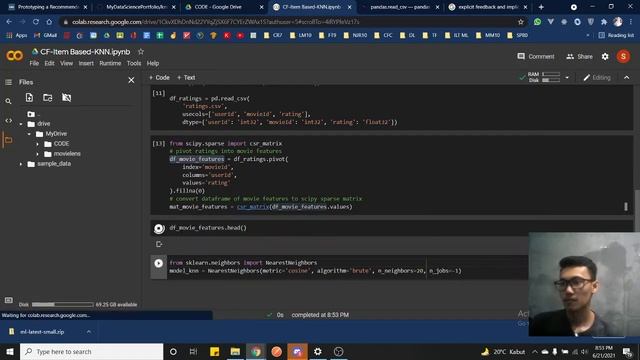The height and width of the screenshot is (360, 640).
Task: Switch to the CODE - Google Drive tab
Action: click(224, 7)
